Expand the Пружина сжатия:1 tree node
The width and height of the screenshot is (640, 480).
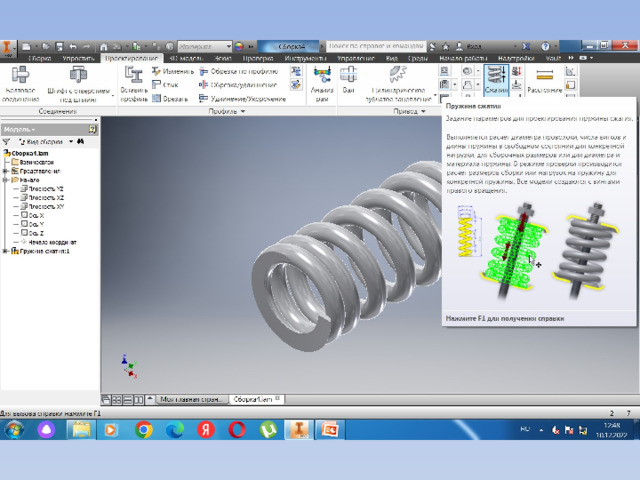[x=5, y=251]
